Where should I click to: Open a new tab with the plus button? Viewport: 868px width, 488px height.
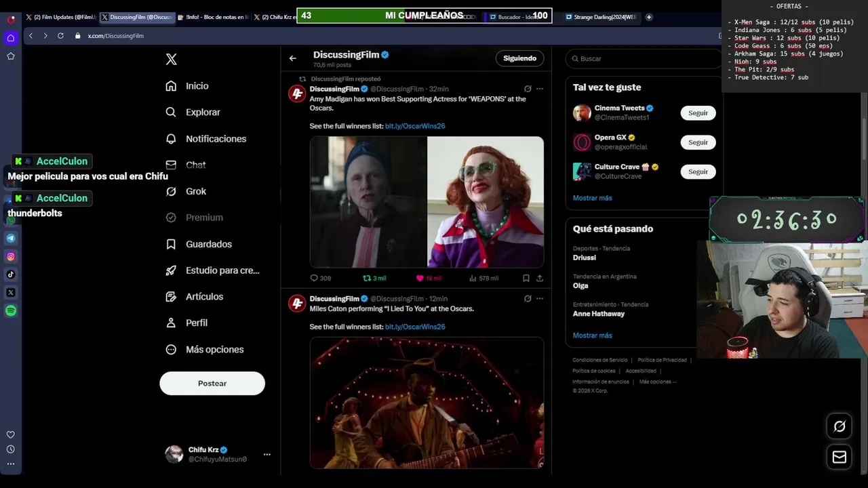coord(649,17)
